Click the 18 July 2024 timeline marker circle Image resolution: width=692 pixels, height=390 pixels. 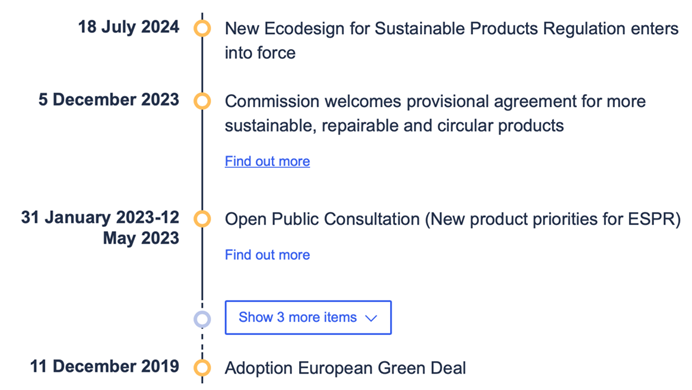pyautogui.click(x=202, y=28)
